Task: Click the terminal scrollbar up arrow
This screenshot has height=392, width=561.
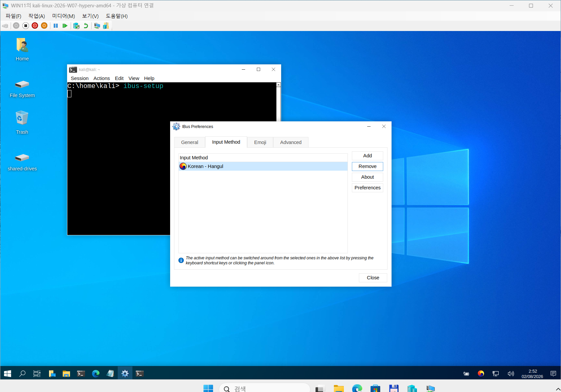Action: pyautogui.click(x=278, y=85)
